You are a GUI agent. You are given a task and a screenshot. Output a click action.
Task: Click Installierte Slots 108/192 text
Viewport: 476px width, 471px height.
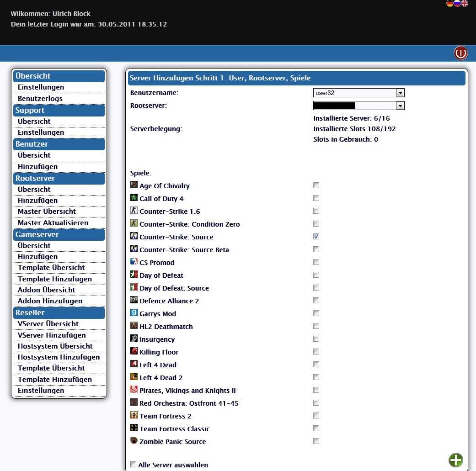click(354, 129)
